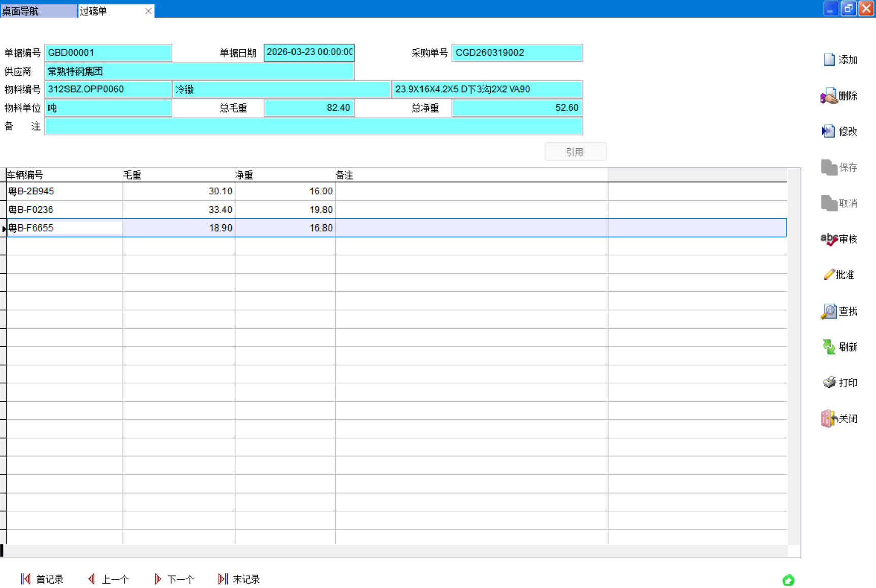
Task: Switch to the 桌面导航 tab
Action: coord(38,11)
